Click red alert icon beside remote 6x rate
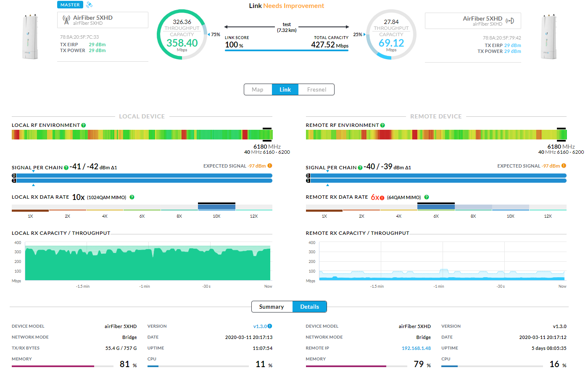 click(x=382, y=198)
